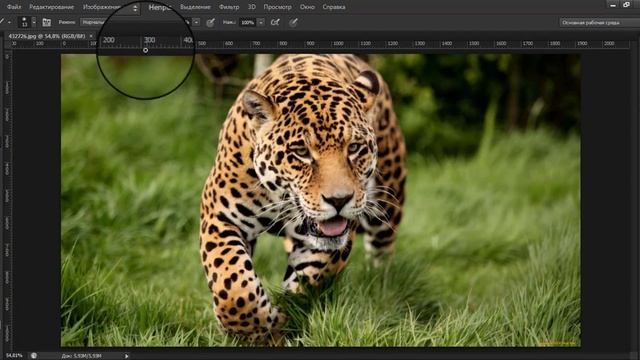Open the Файл menu

click(x=14, y=7)
